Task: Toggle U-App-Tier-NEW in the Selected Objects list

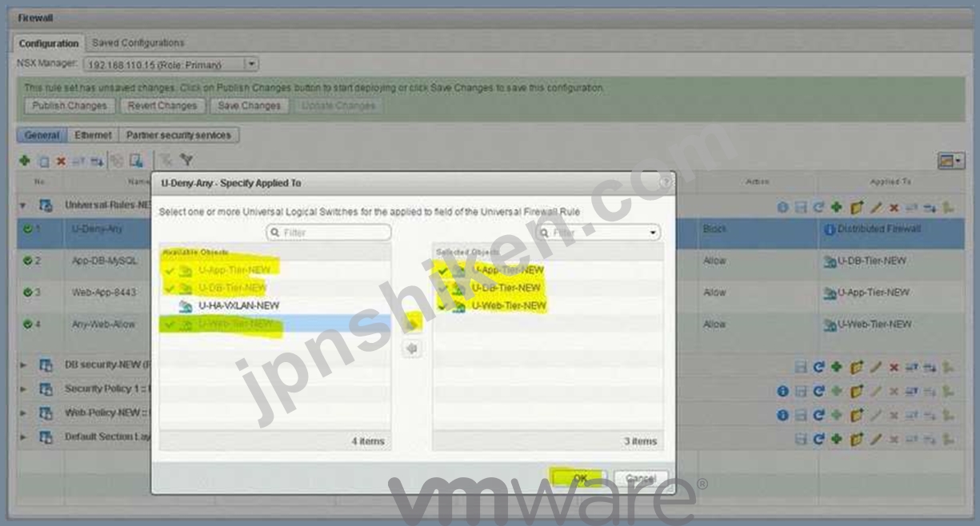Action: 548,270
